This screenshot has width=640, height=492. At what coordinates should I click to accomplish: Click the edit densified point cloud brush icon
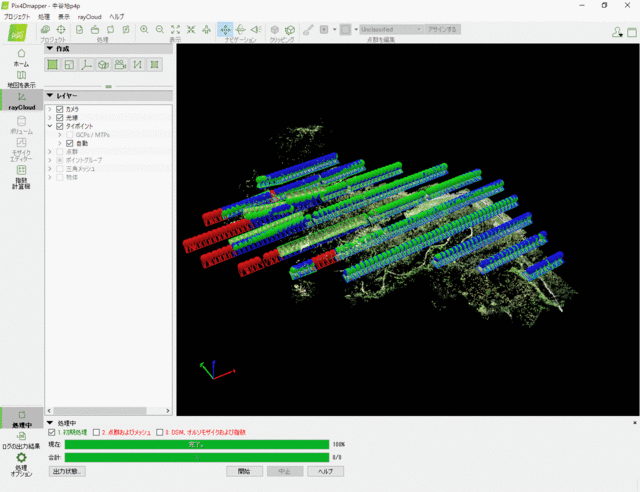point(308,30)
